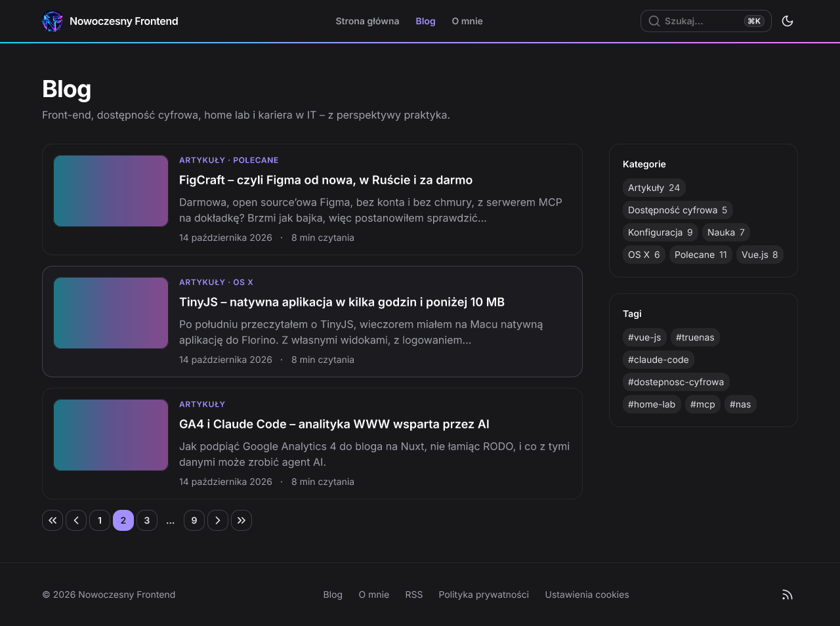The image size is (840, 626).
Task: Filter by OS X category chip
Action: tap(644, 255)
